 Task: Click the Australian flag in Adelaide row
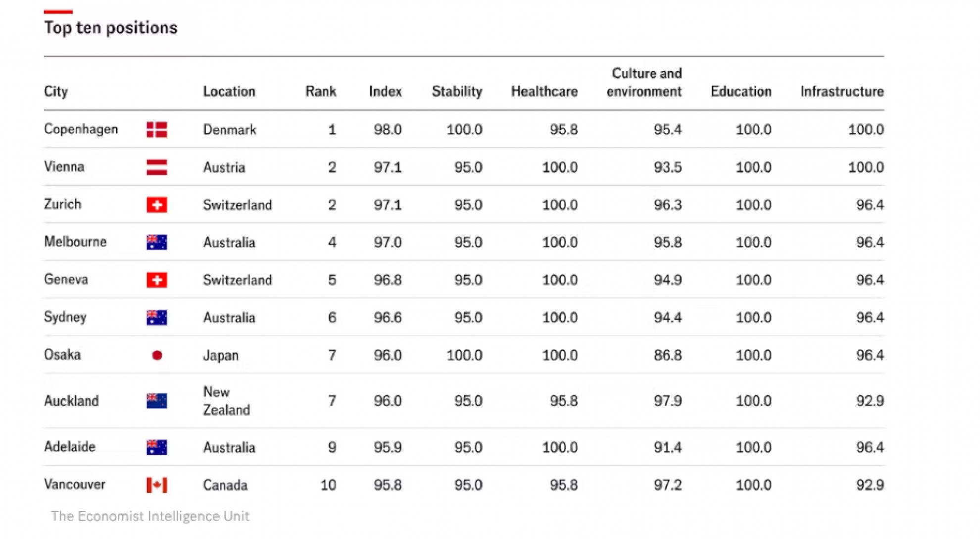[157, 447]
